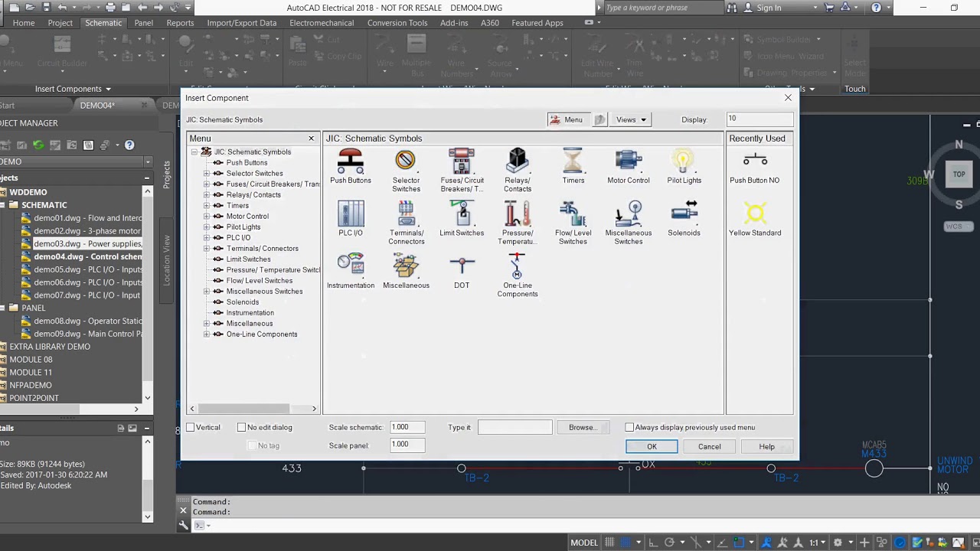Screen dimensions: 980x551
Task: Open the Push Buttons symbol category
Action: [351, 167]
